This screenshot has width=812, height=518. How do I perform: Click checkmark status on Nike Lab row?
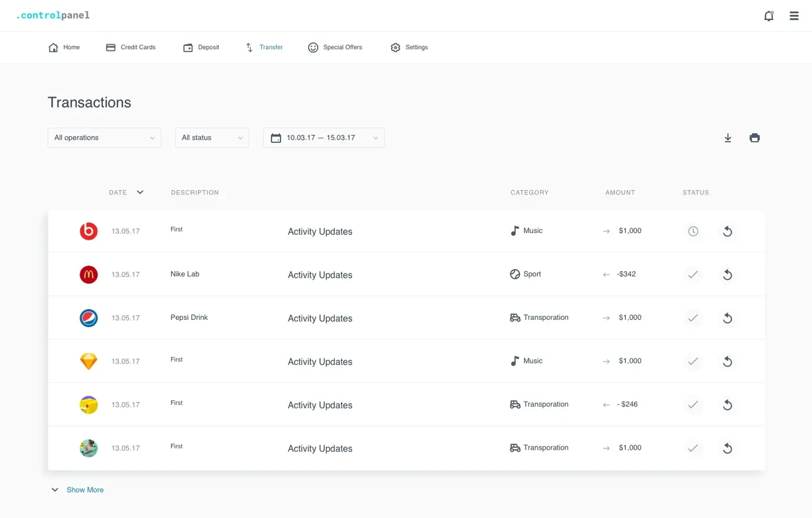(693, 275)
